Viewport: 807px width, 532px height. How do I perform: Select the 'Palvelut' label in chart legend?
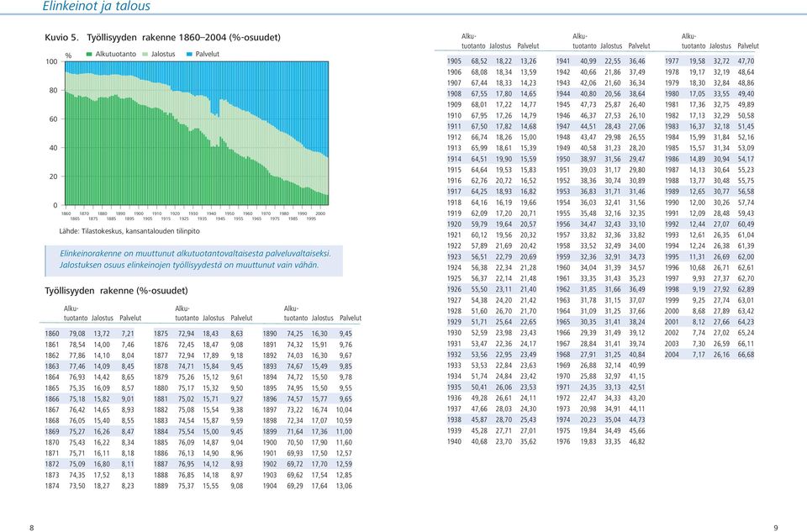(208, 54)
